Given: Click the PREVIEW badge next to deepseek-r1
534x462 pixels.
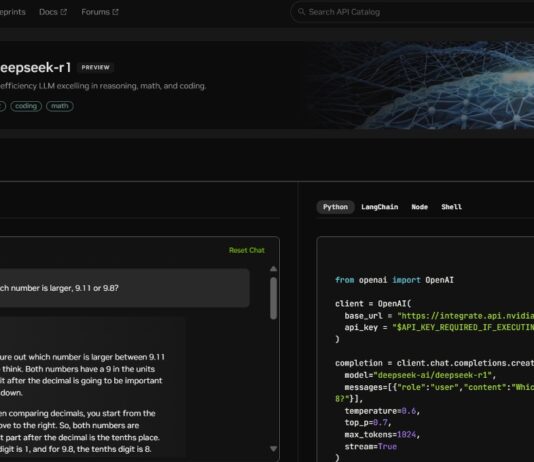Looking at the screenshot, I should point(96,67).
